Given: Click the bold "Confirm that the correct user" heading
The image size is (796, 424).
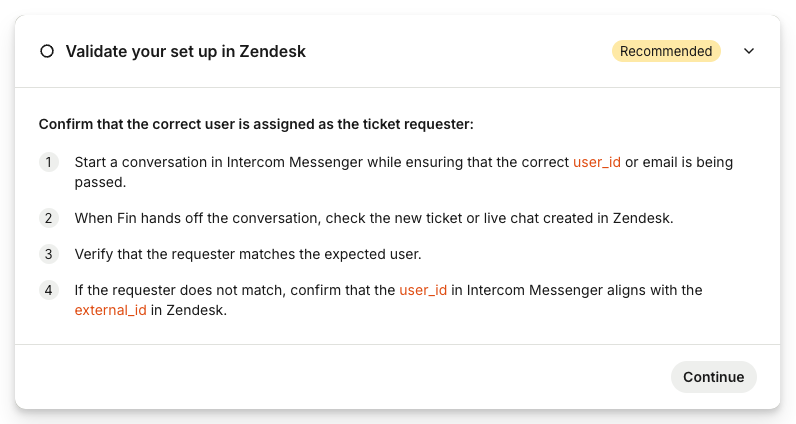Looking at the screenshot, I should click(255, 125).
